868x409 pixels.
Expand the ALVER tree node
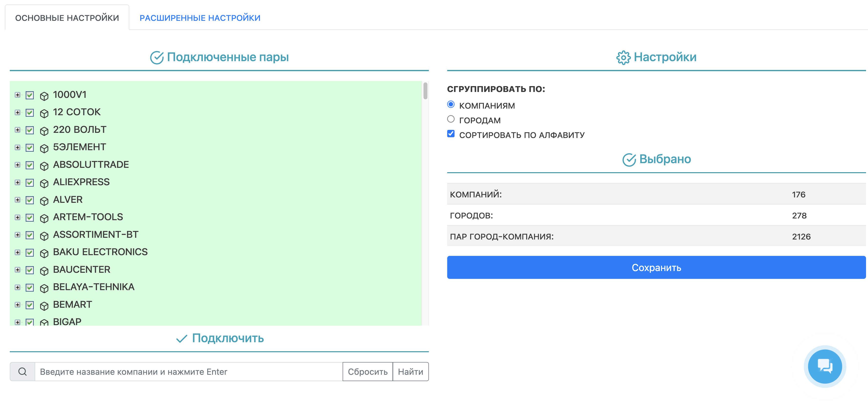pos(18,200)
